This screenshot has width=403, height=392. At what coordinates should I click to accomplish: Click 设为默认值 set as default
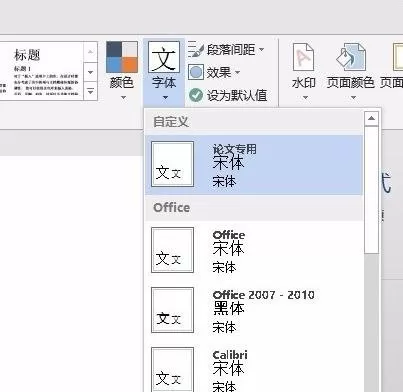click(228, 95)
